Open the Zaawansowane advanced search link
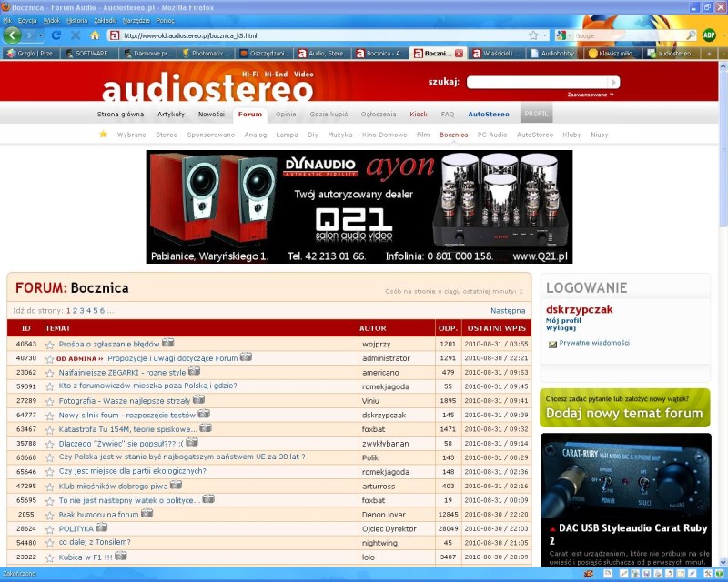This screenshot has width=728, height=582. 590,95
